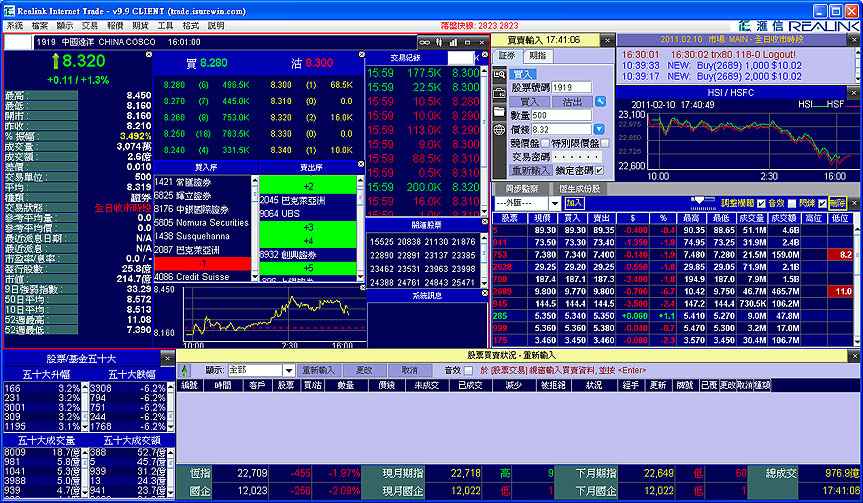Image resolution: width=863 pixels, height=503 pixels.
Task: Open the folder sidebar icon in order panel
Action: coord(499,112)
